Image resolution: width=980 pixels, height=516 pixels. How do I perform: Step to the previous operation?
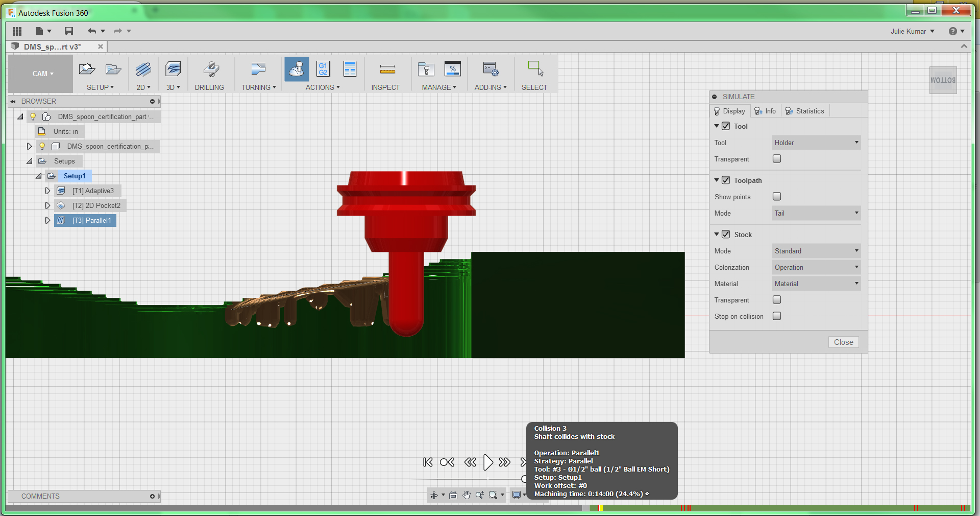447,462
